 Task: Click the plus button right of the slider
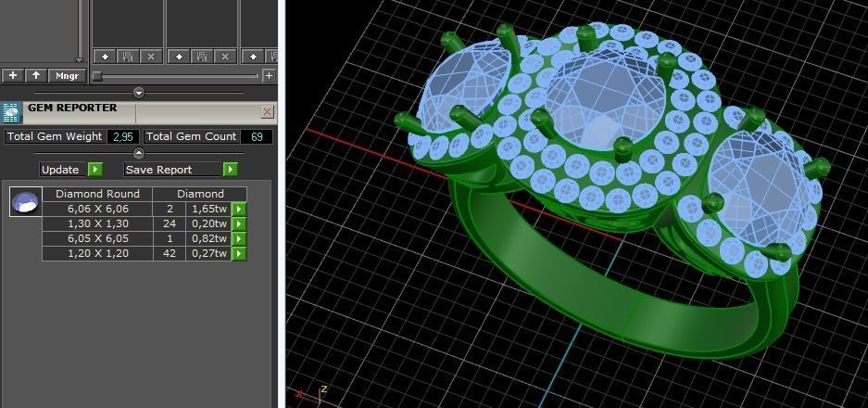[x=269, y=75]
